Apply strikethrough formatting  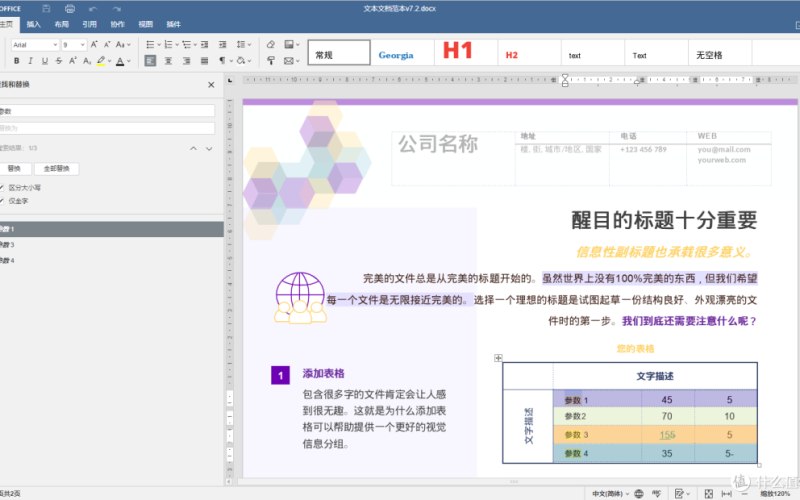tap(59, 61)
